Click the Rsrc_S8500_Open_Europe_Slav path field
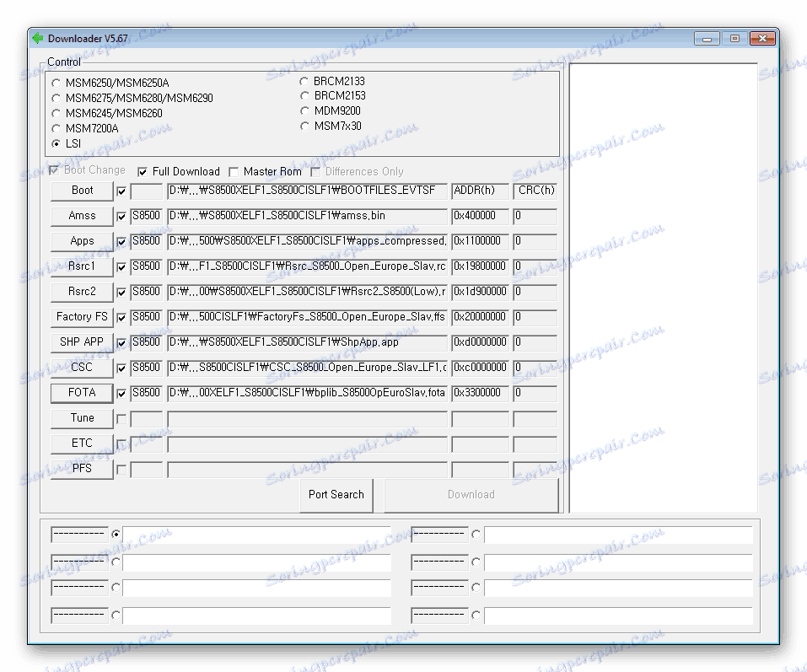Image resolution: width=807 pixels, height=672 pixels. pyautogui.click(x=307, y=266)
